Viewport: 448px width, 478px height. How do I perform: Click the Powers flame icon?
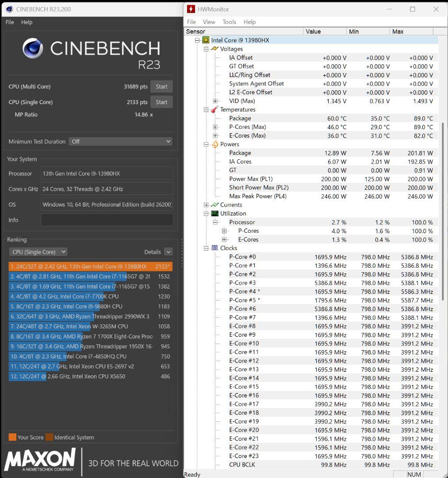click(215, 144)
